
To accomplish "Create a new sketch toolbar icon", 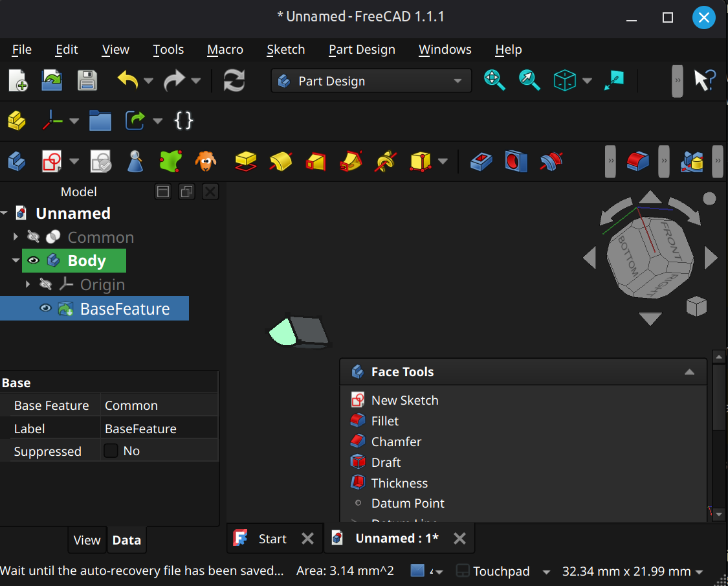I will click(52, 162).
